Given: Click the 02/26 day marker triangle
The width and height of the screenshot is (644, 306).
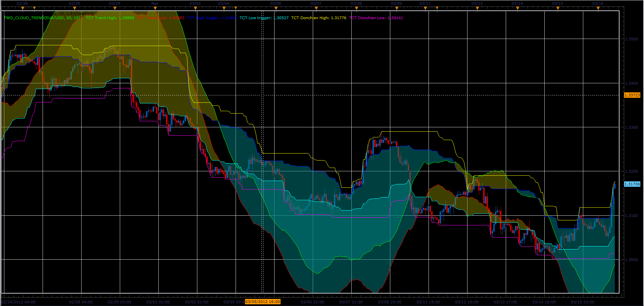Looking at the screenshot, I should [x=22, y=8].
